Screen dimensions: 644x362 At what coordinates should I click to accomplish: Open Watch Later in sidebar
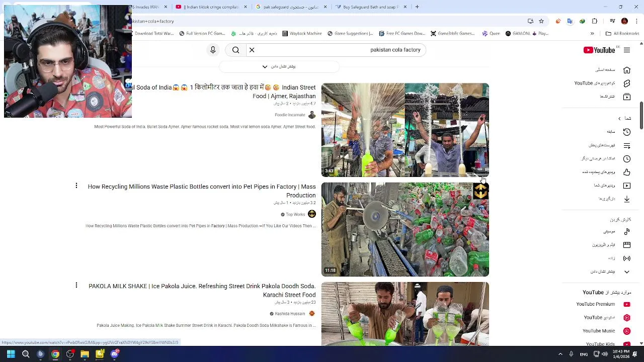[606, 158]
